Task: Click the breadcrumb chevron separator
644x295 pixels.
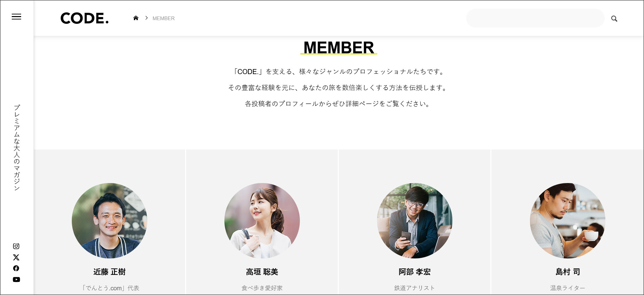Action: pyautogui.click(x=147, y=18)
